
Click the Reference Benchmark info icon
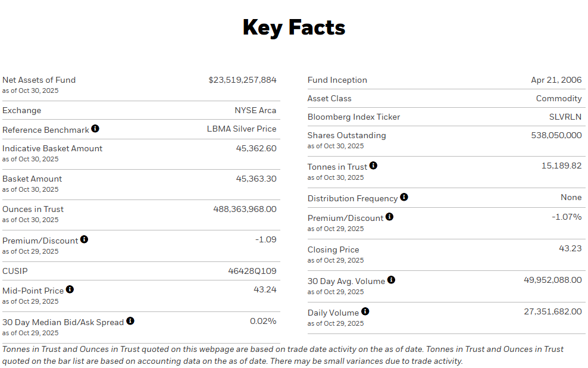(95, 129)
